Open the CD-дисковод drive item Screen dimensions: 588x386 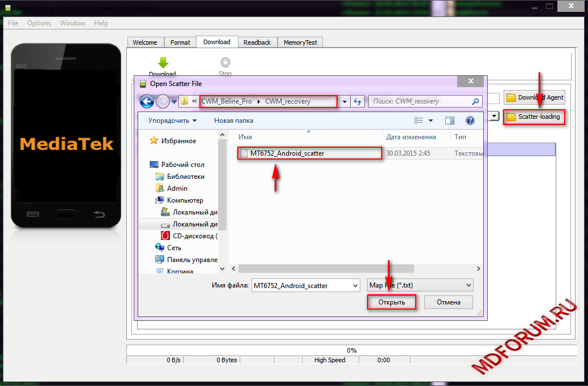click(x=193, y=236)
